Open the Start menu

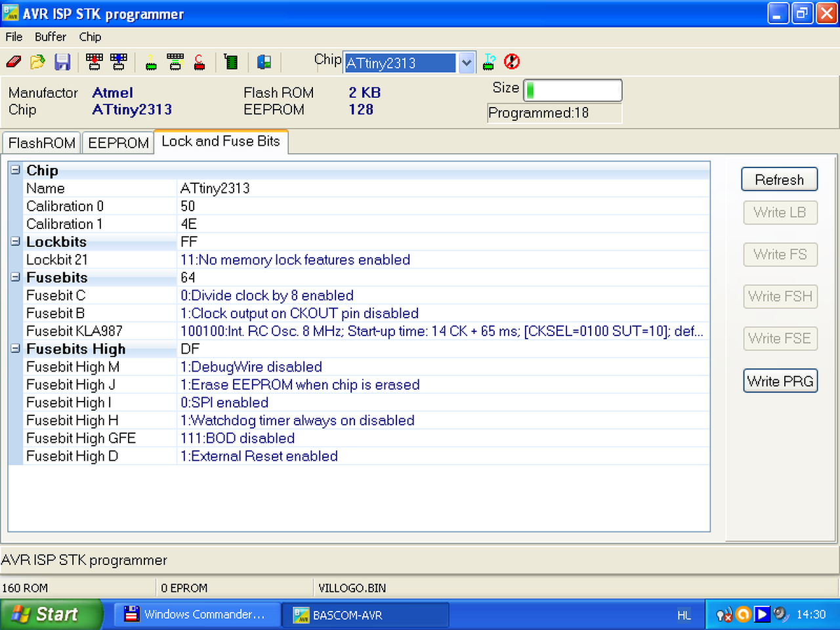click(51, 614)
